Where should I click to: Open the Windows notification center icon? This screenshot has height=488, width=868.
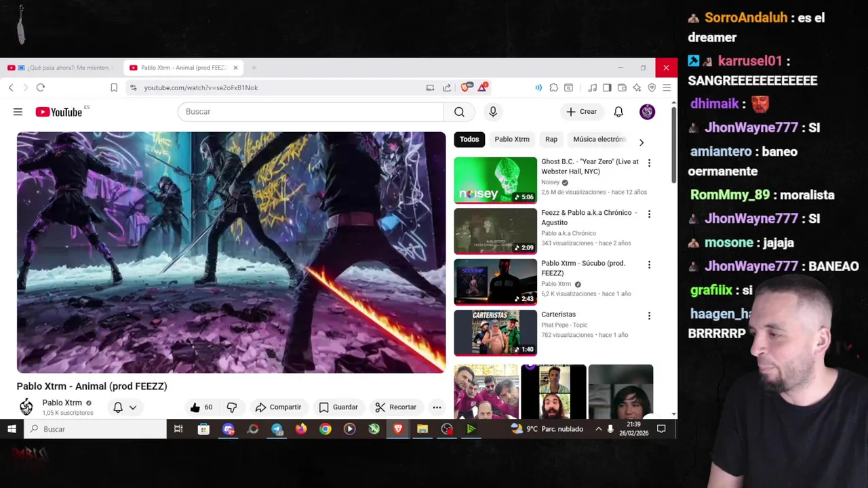[x=661, y=429]
